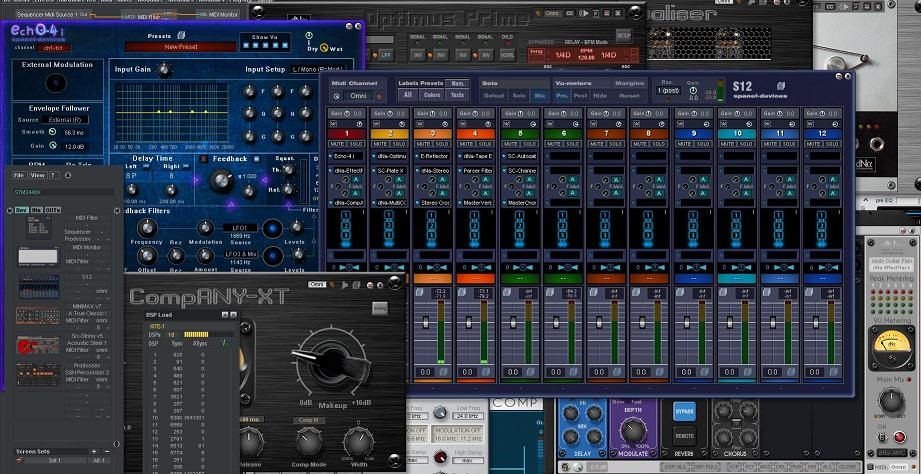Solo channel 9 in the S12 mixer

tap(702, 144)
